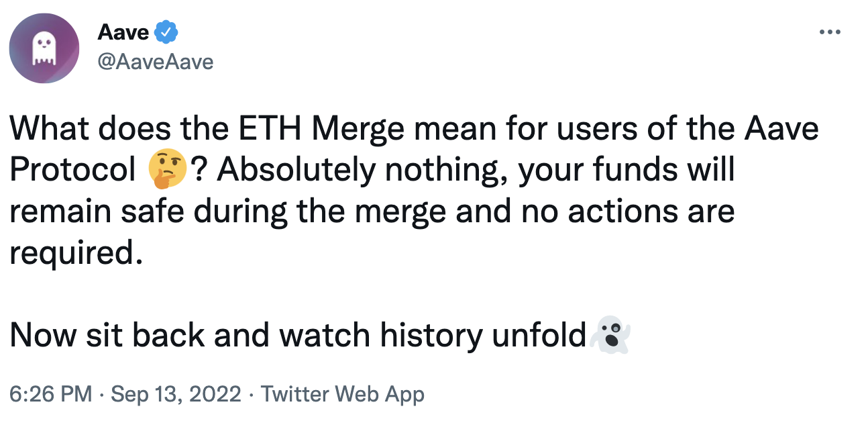Click 'remain safe during the merge' text
The image size is (868, 423).
(x=228, y=212)
